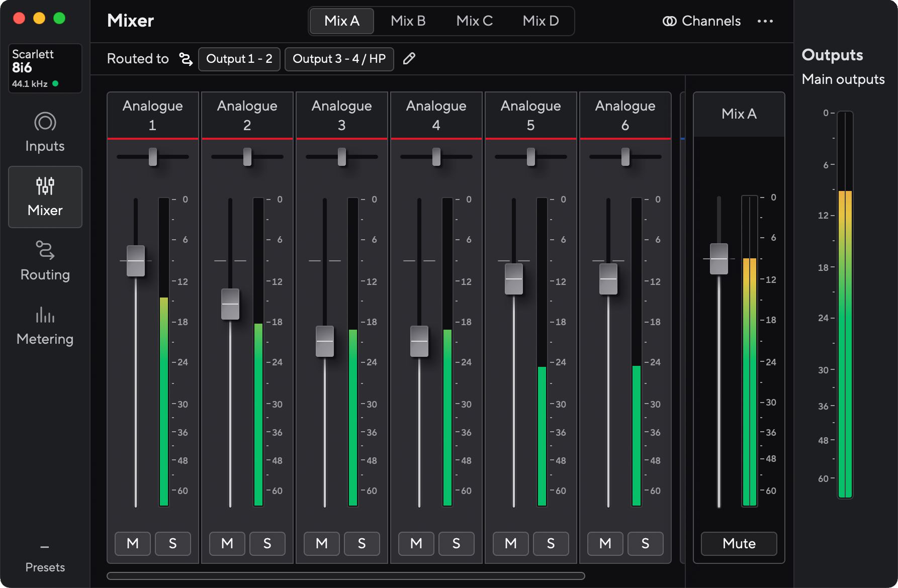This screenshot has width=898, height=588.
Task: Click the 44.1 kHz sample rate readout
Action: coord(30,84)
